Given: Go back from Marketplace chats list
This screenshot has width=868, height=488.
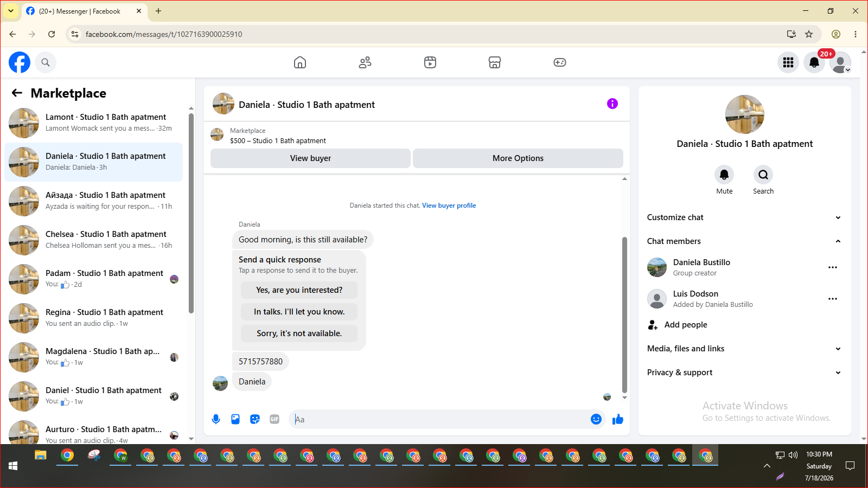Looking at the screenshot, I should pos(17,93).
